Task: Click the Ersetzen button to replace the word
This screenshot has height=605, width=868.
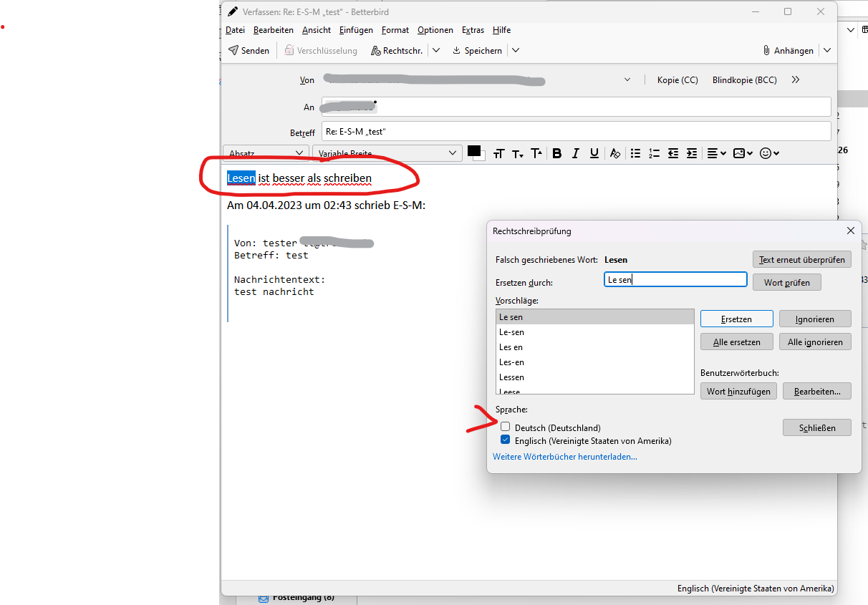Action: click(x=736, y=318)
